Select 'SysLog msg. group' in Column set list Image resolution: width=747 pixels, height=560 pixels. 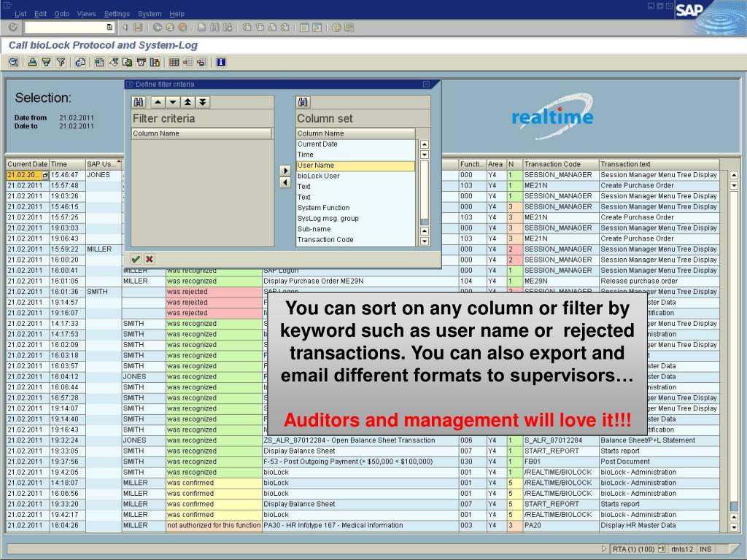(355, 219)
